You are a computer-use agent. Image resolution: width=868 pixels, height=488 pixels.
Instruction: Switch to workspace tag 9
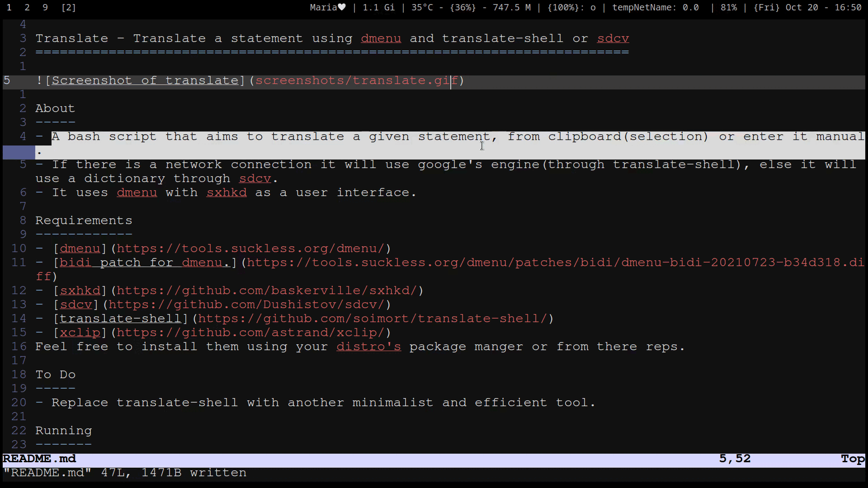coord(45,8)
